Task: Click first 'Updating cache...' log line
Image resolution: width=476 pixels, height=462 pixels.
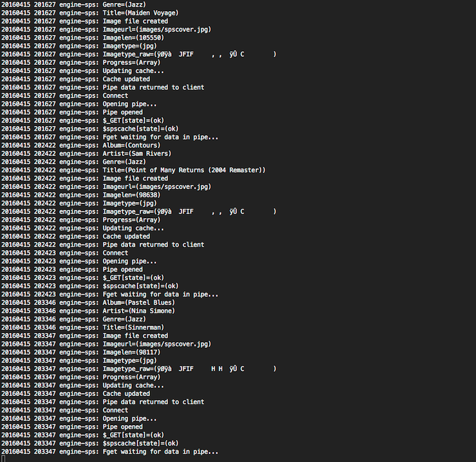Action: point(83,71)
